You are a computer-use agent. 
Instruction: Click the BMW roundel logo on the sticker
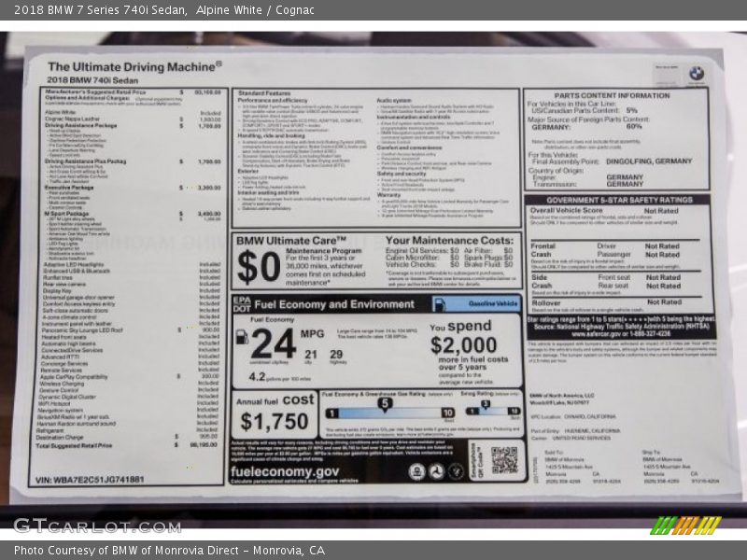pos(696,74)
